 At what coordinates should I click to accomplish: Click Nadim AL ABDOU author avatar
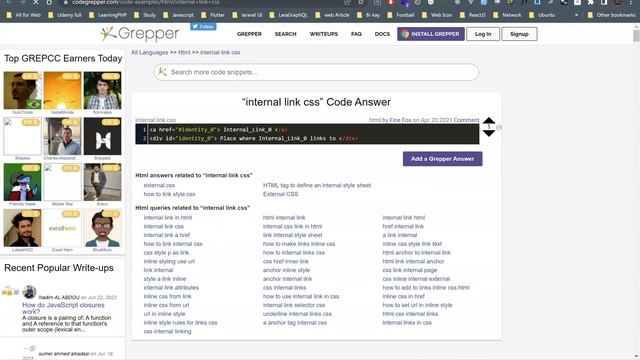[x=29, y=292]
